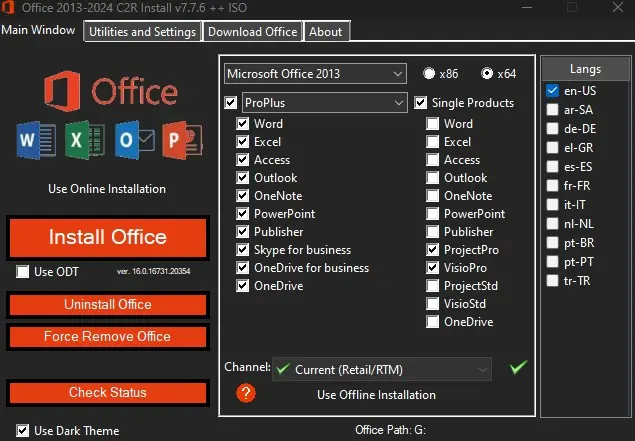
Task: Click Use Offline Installation link
Action: (x=377, y=395)
